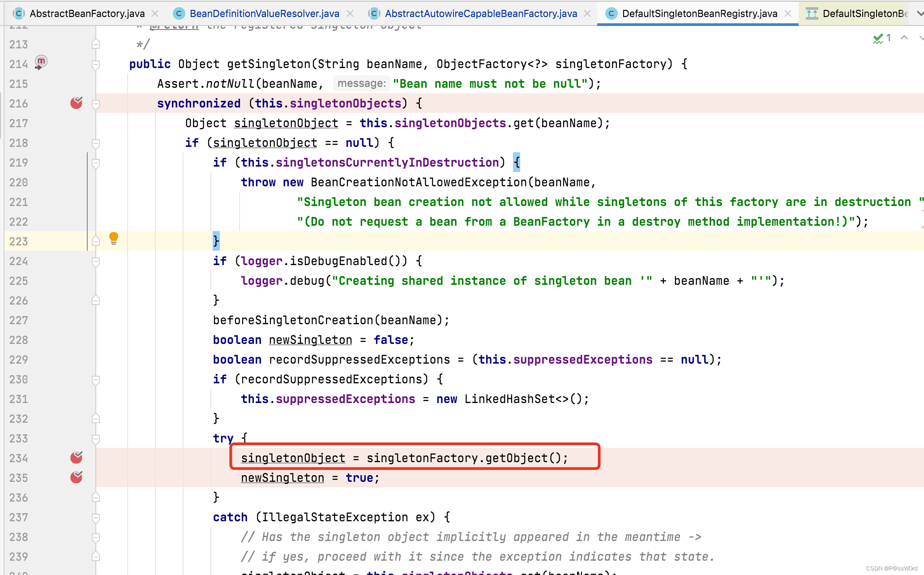This screenshot has width=924, height=575.
Task: Click the highlighted closing brace on line 223
Action: 216,241
